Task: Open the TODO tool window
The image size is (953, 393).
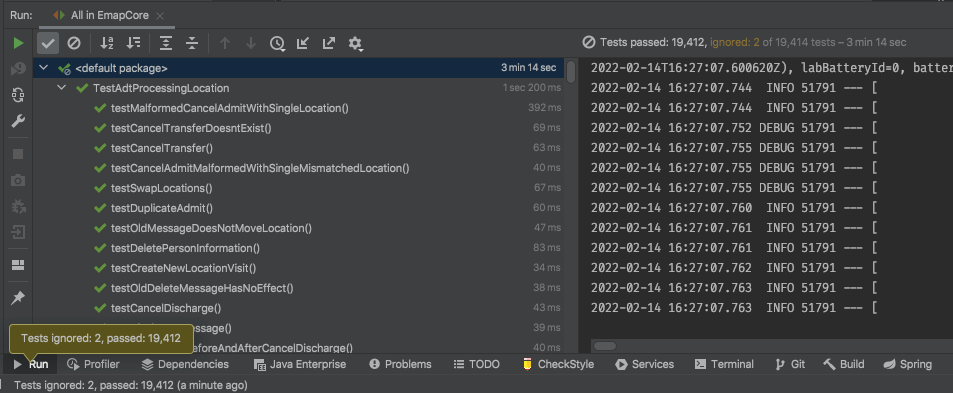Action: point(476,364)
